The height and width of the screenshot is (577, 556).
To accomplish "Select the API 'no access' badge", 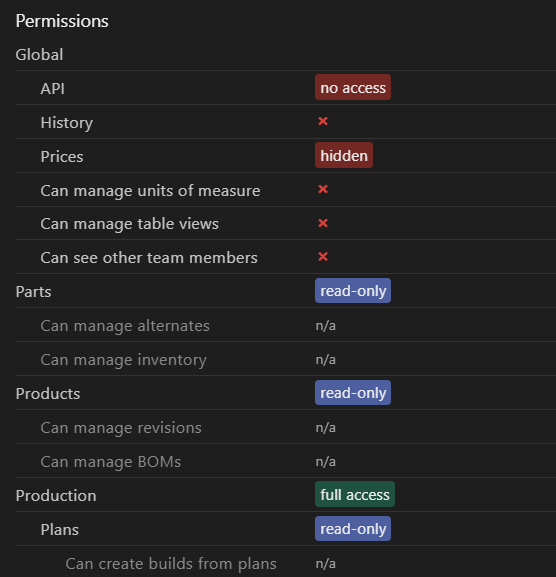I will (353, 87).
